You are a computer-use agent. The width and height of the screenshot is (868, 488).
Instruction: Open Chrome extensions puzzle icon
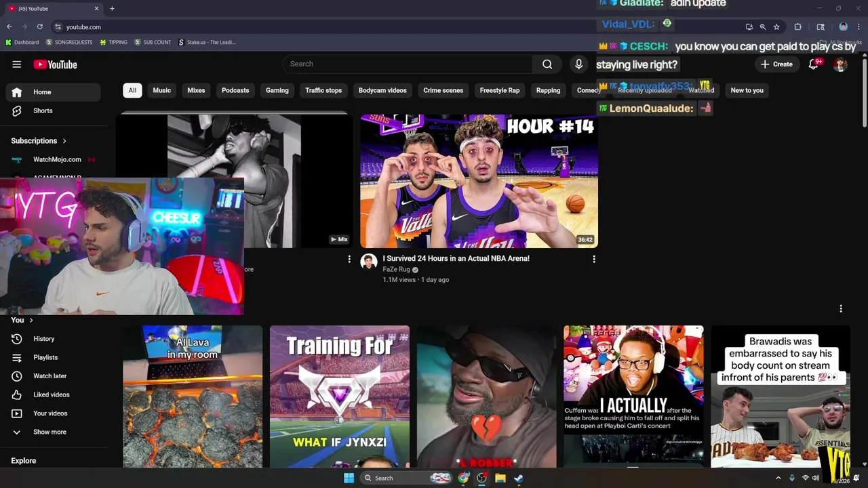797,26
